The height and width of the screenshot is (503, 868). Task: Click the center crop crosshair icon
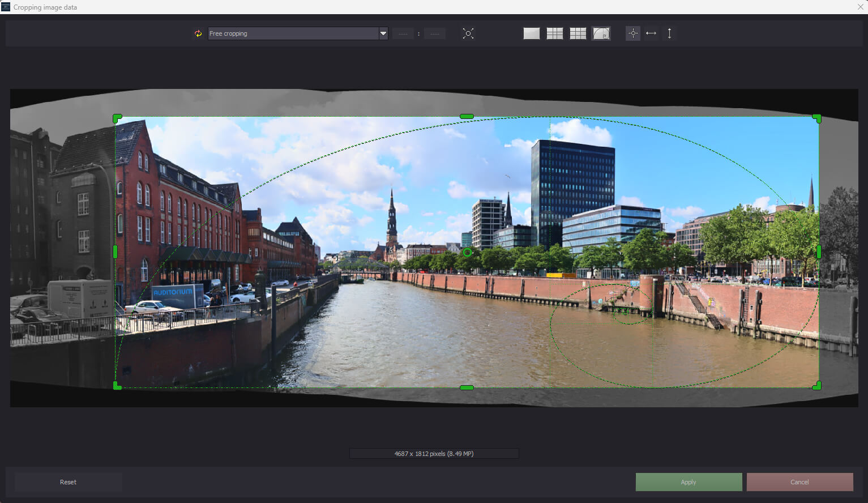[x=633, y=33]
